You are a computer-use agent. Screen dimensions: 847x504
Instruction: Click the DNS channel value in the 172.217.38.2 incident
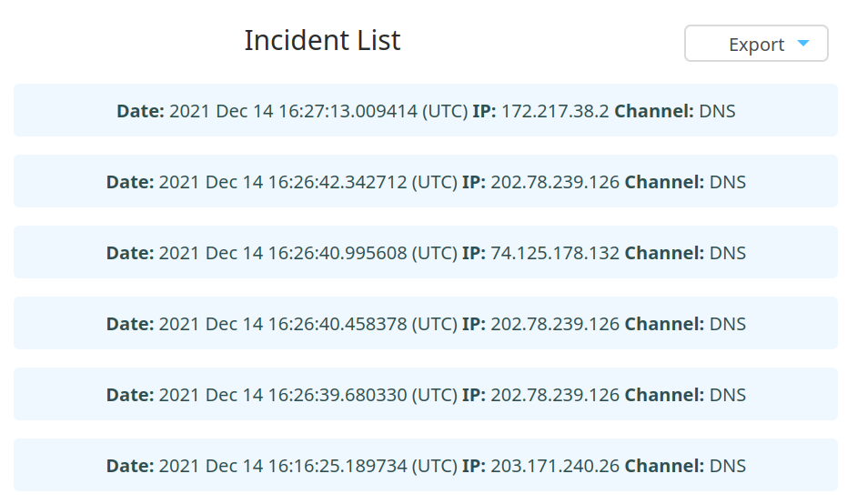click(x=717, y=111)
